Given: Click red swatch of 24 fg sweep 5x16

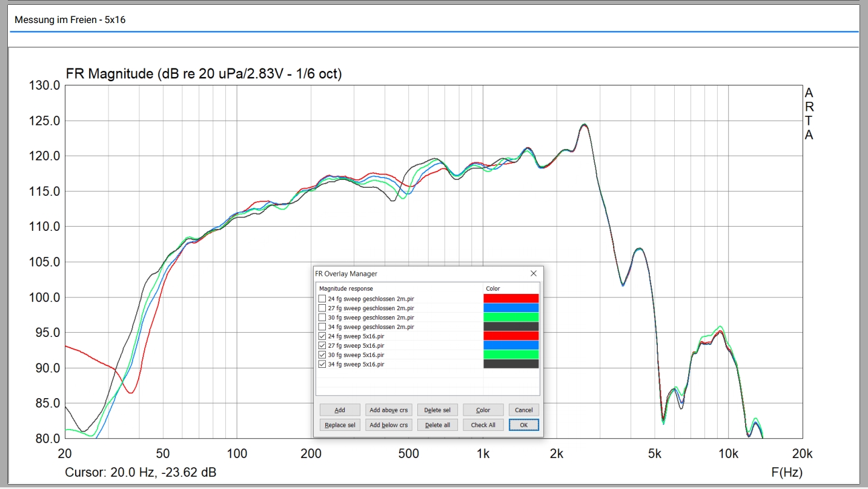Looking at the screenshot, I should pyautogui.click(x=511, y=336).
